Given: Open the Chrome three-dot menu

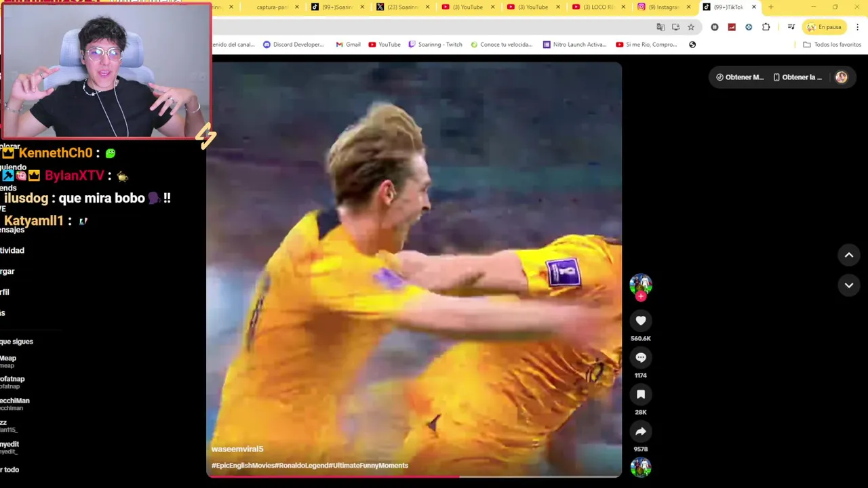Looking at the screenshot, I should pyautogui.click(x=857, y=27).
